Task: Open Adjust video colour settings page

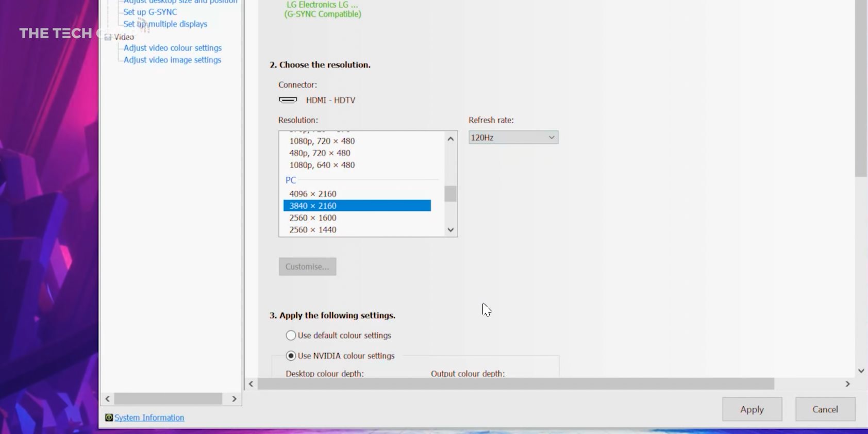Action: 172,48
